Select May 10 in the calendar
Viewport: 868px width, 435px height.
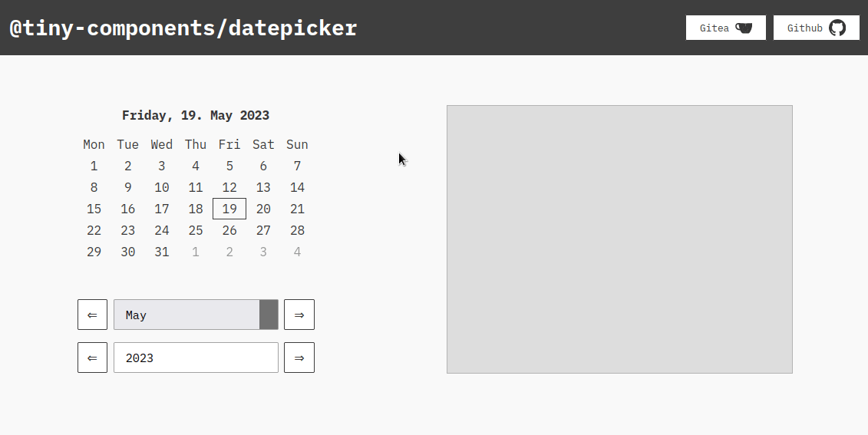tap(161, 187)
